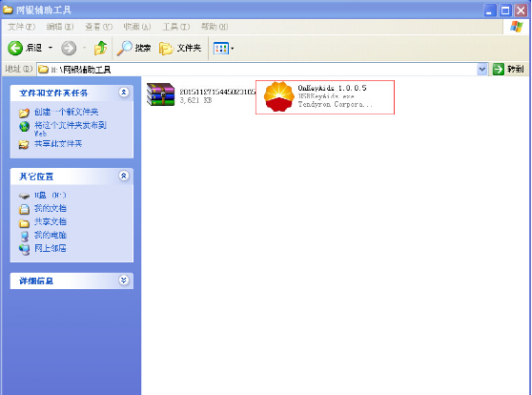
Task: Select the OnKeyAids 1.0.0.5 executable icon
Action: pos(279,96)
